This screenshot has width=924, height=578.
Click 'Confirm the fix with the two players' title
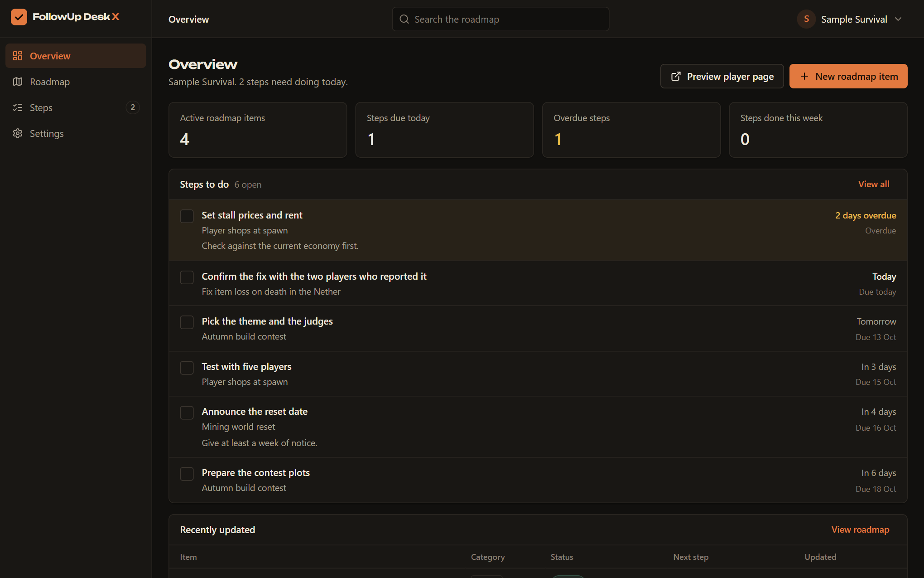click(x=314, y=277)
